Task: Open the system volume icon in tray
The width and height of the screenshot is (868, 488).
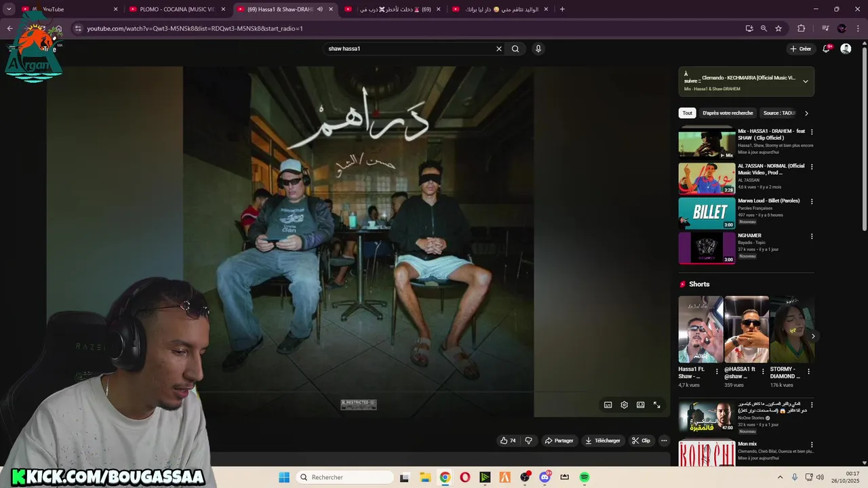Action: (820, 477)
